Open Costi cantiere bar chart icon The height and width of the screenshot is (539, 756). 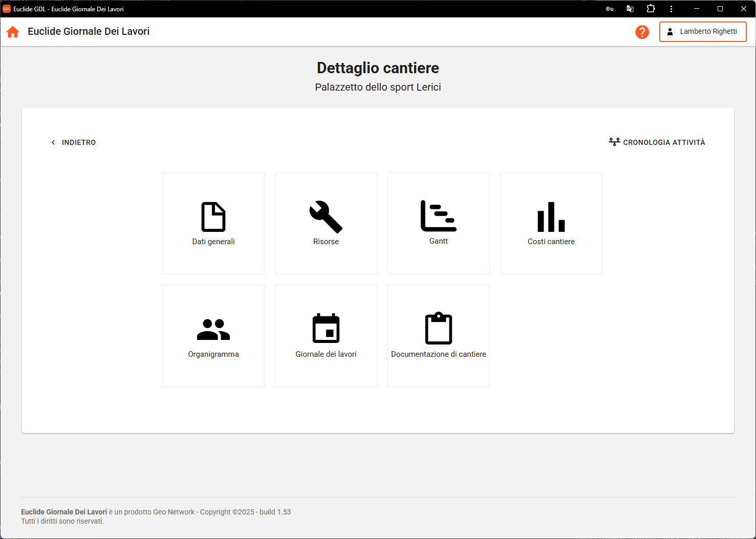click(x=551, y=217)
